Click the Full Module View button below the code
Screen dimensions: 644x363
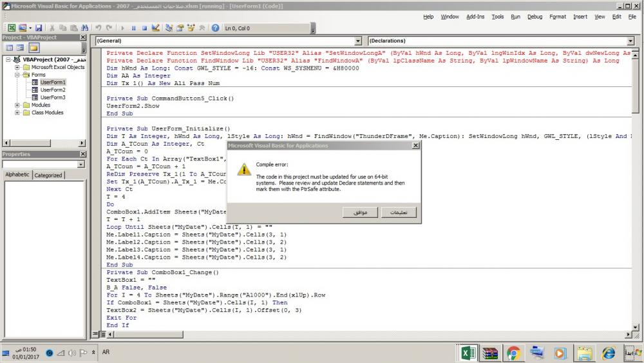102,334
